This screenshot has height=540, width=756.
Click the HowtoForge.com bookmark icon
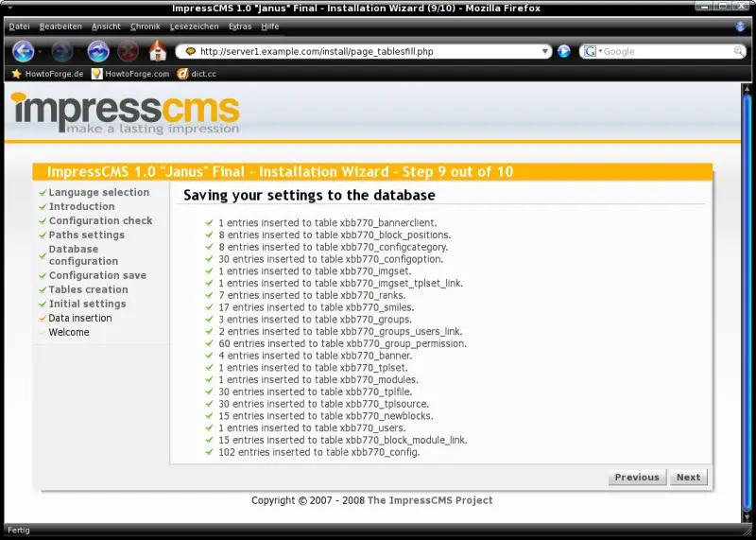97,74
